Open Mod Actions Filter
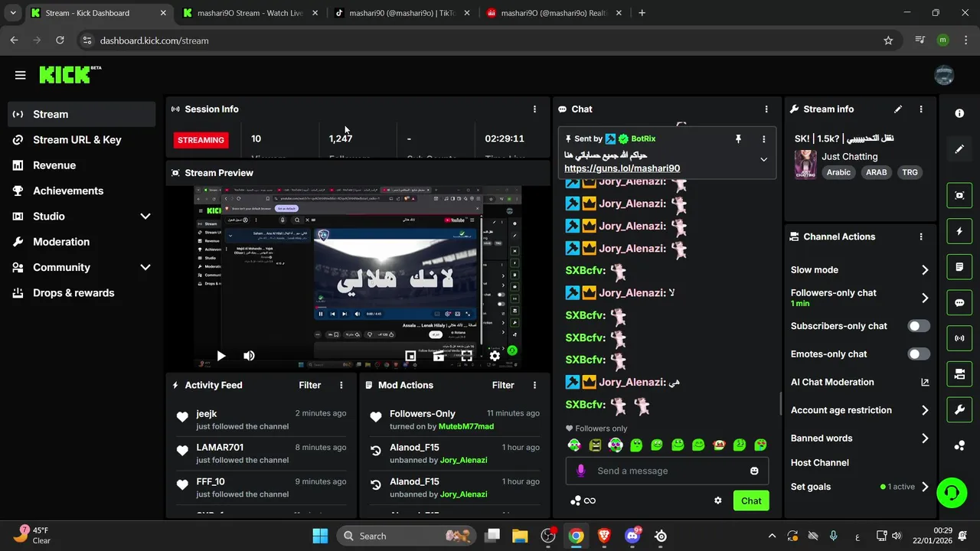Viewport: 980px width, 551px height. (x=503, y=385)
